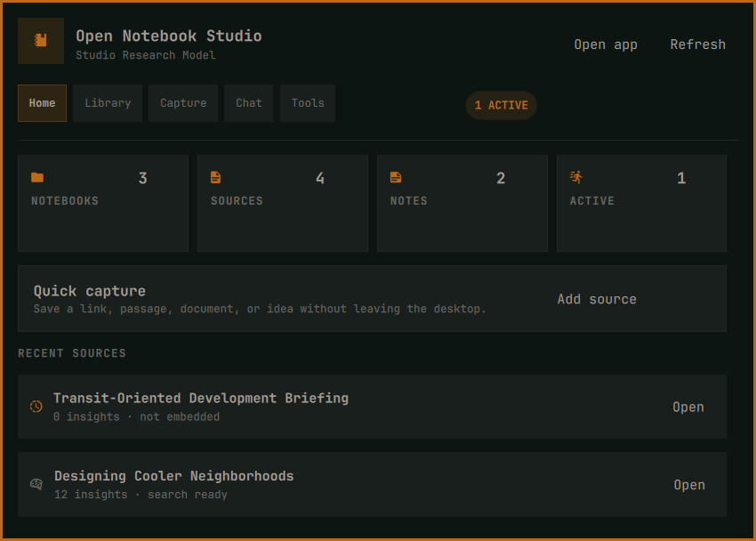
Task: Click the '12 insights · search ready' text
Action: point(141,494)
